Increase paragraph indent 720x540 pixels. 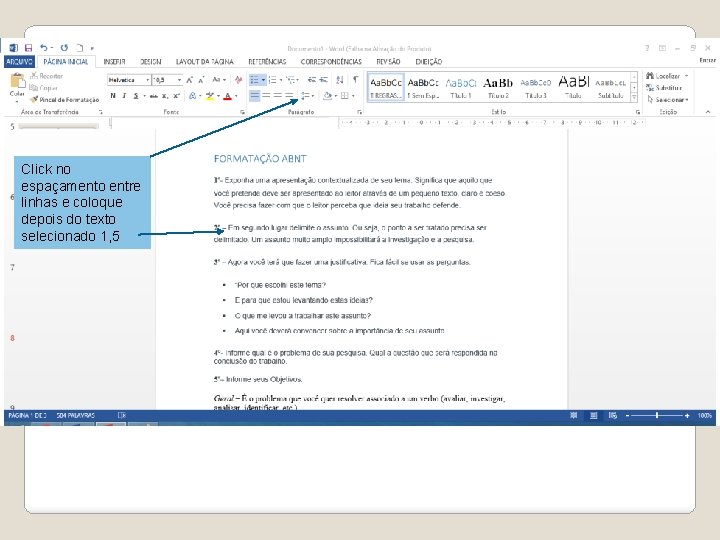(324, 80)
